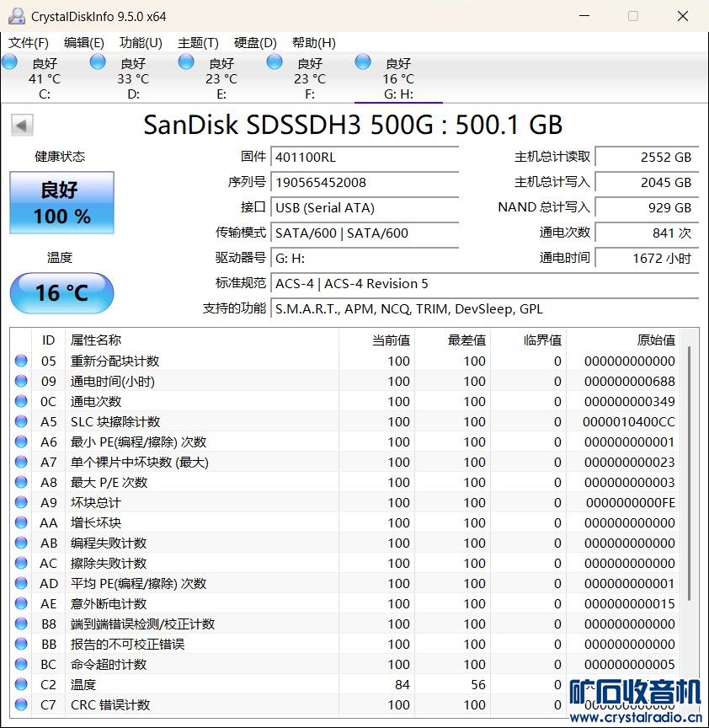Click status orb for attribute BB row

[21, 644]
